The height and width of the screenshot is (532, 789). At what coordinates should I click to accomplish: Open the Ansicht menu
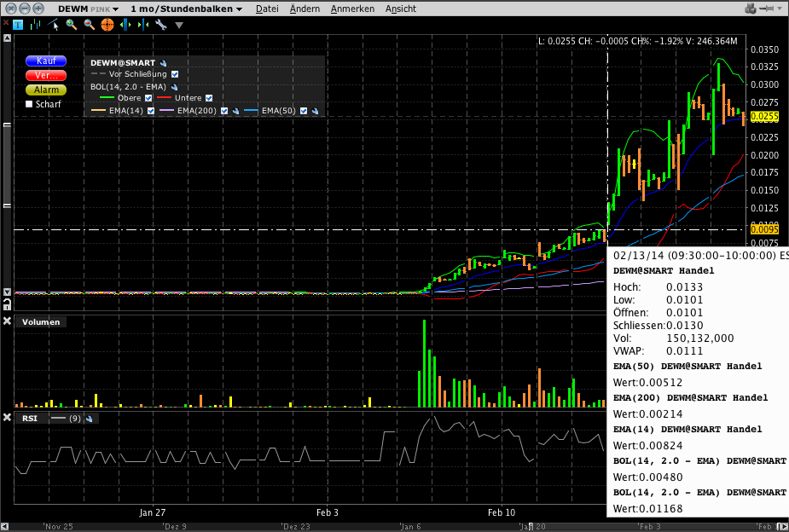(401, 9)
